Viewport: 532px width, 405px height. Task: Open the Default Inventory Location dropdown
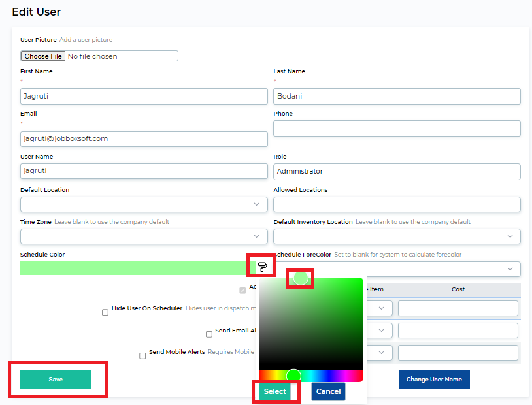tap(397, 236)
